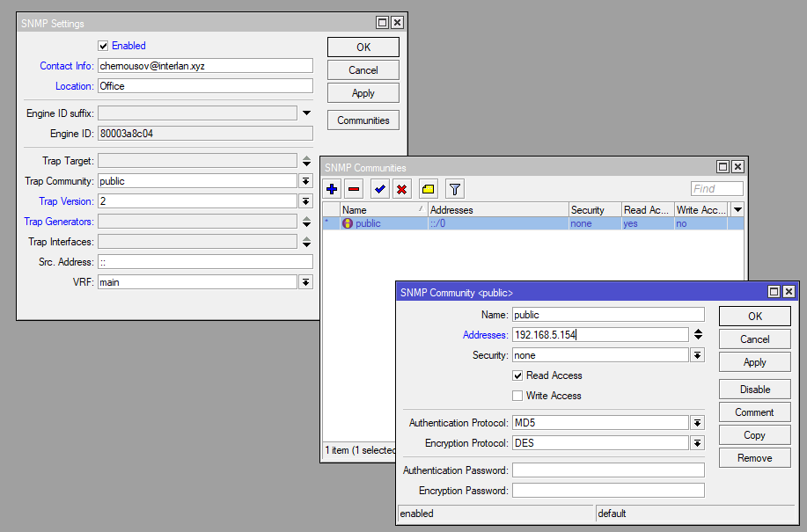Click the Find search field
Image resolution: width=807 pixels, height=532 pixels.
(716, 188)
